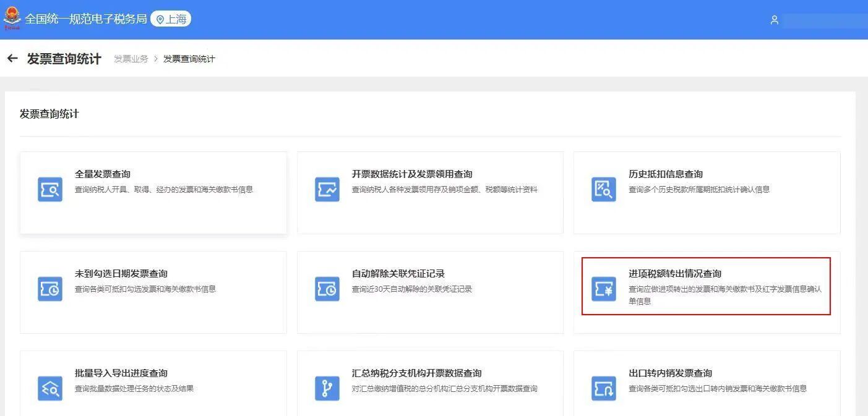The height and width of the screenshot is (416, 868).
Task: Click the 发票查询统计 section title in panel
Action: (49, 114)
